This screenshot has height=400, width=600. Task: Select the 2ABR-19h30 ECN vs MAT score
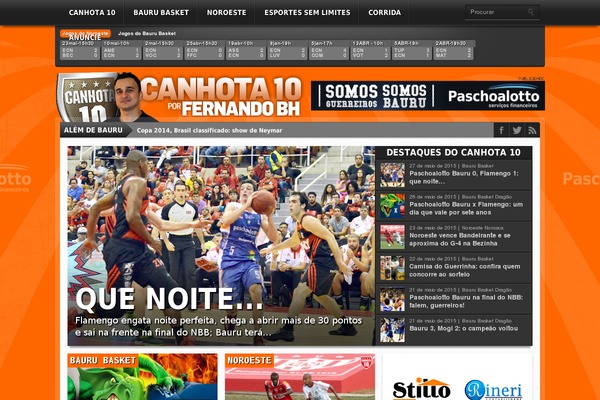click(x=454, y=50)
